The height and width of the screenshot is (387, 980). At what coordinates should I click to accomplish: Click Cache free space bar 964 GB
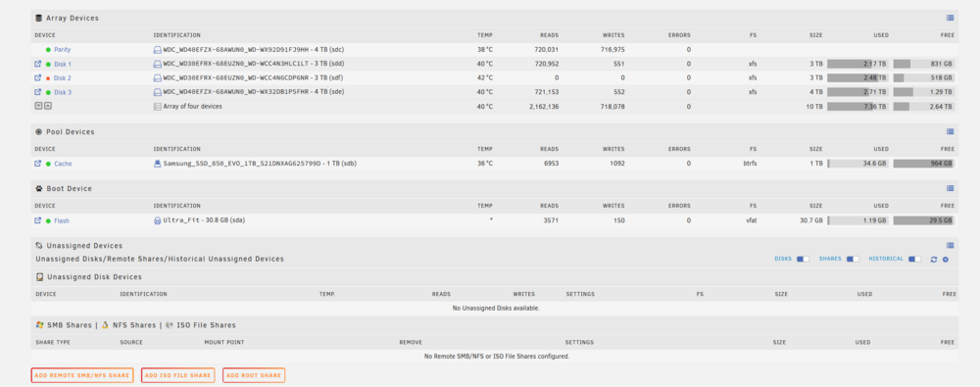tap(924, 164)
